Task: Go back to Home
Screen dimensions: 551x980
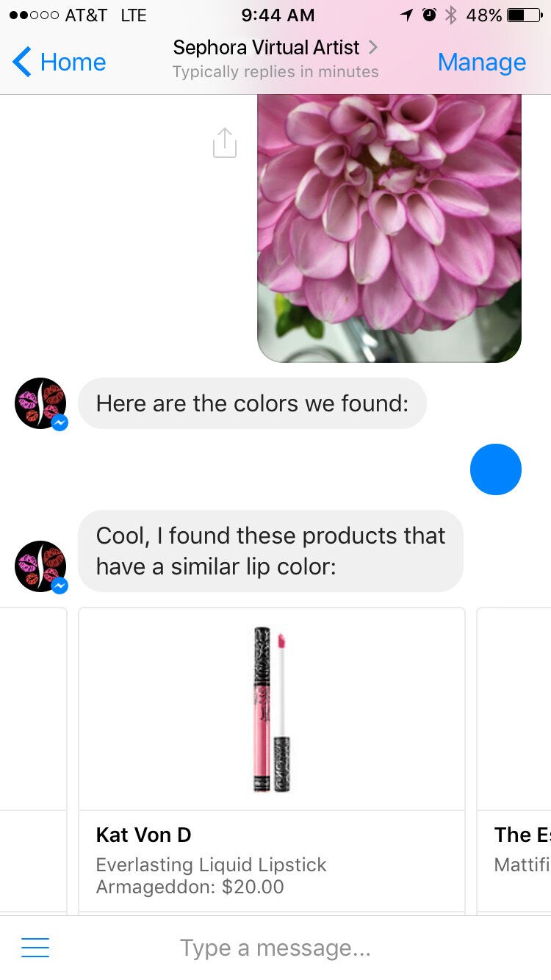Action: click(60, 62)
